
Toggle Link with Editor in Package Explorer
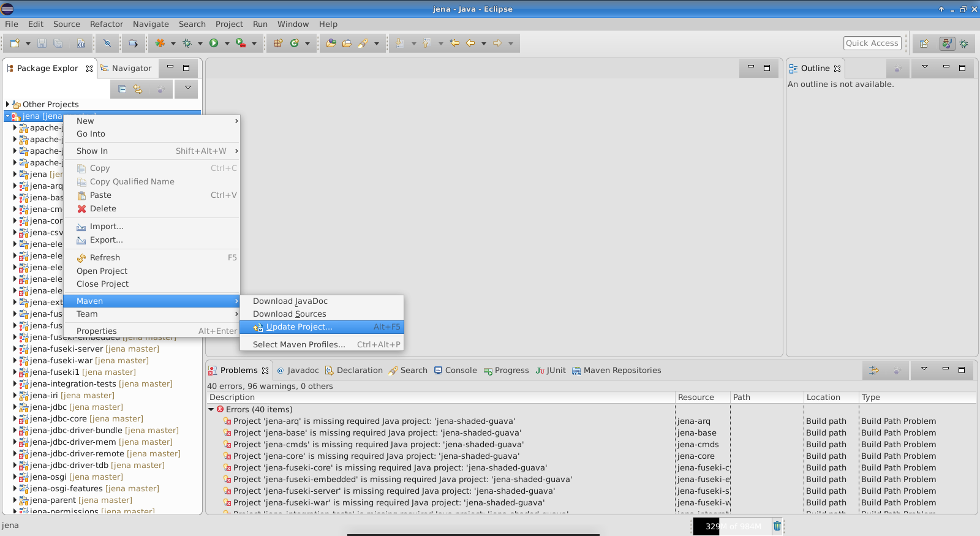coord(138,89)
